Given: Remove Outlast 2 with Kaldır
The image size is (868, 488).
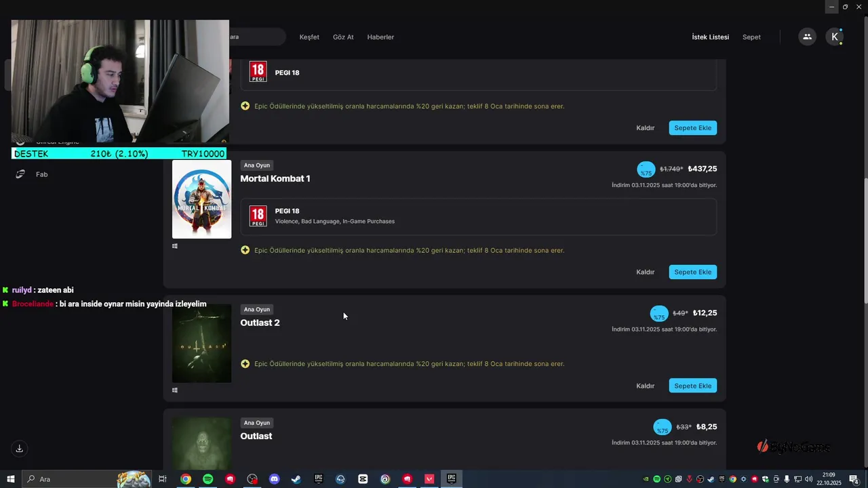Looking at the screenshot, I should click(x=645, y=386).
